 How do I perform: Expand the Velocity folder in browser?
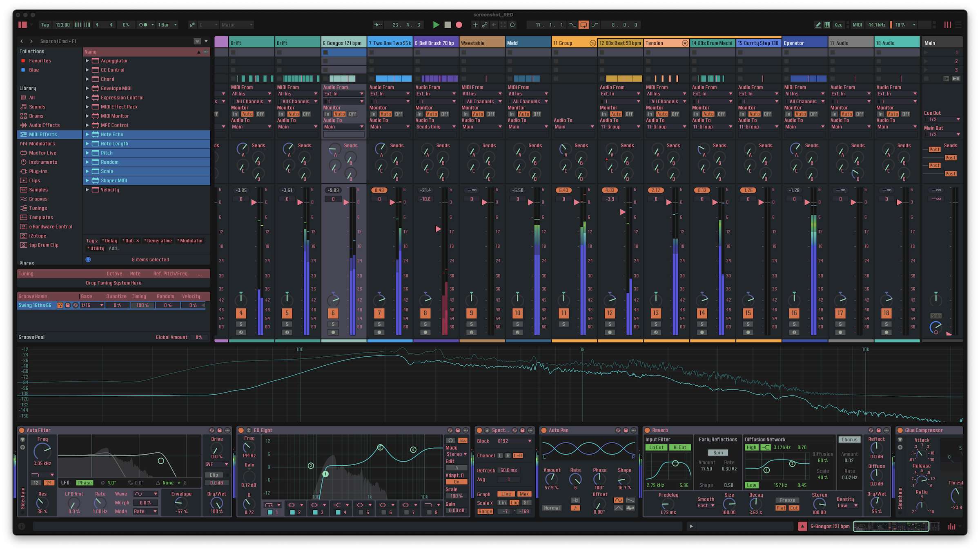click(87, 190)
